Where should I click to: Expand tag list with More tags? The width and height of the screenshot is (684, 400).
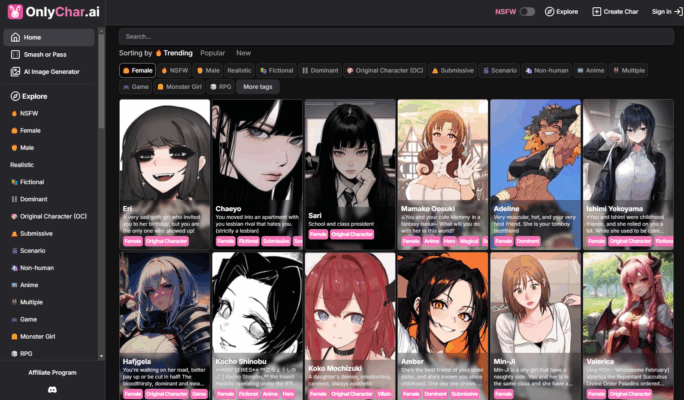click(258, 87)
